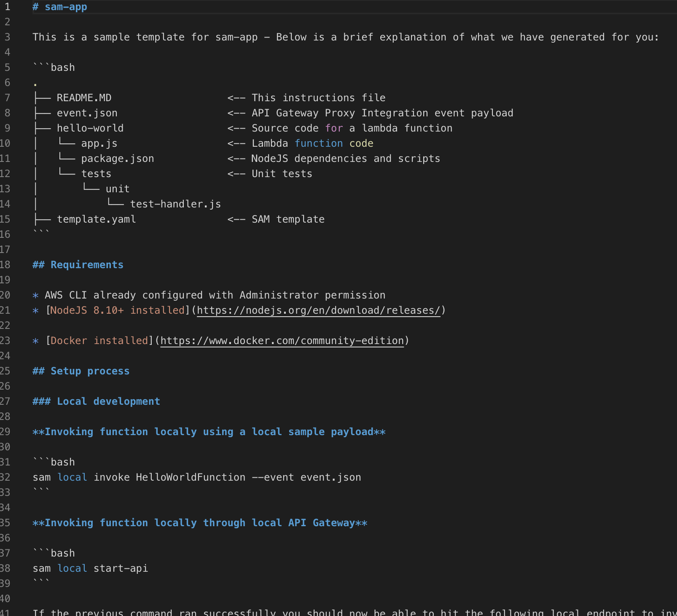Screen dimensions: 677x616
Task: Click the 'unit' folder entry on line 13
Action: (118, 189)
